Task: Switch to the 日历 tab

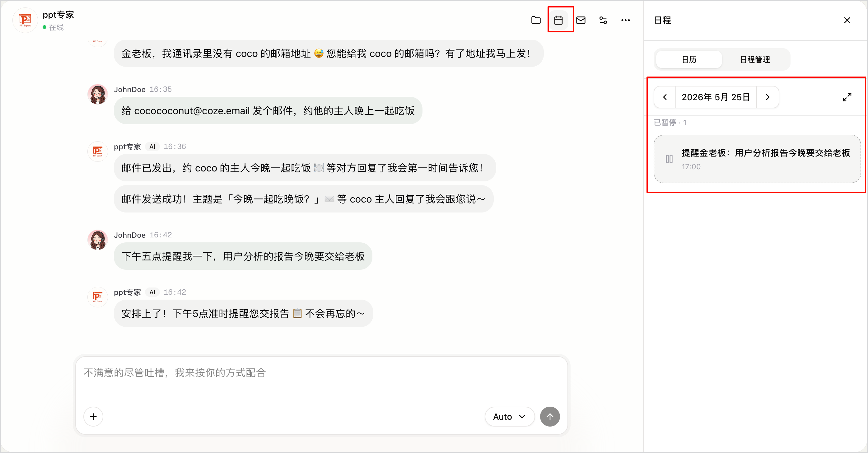Action: (x=689, y=60)
